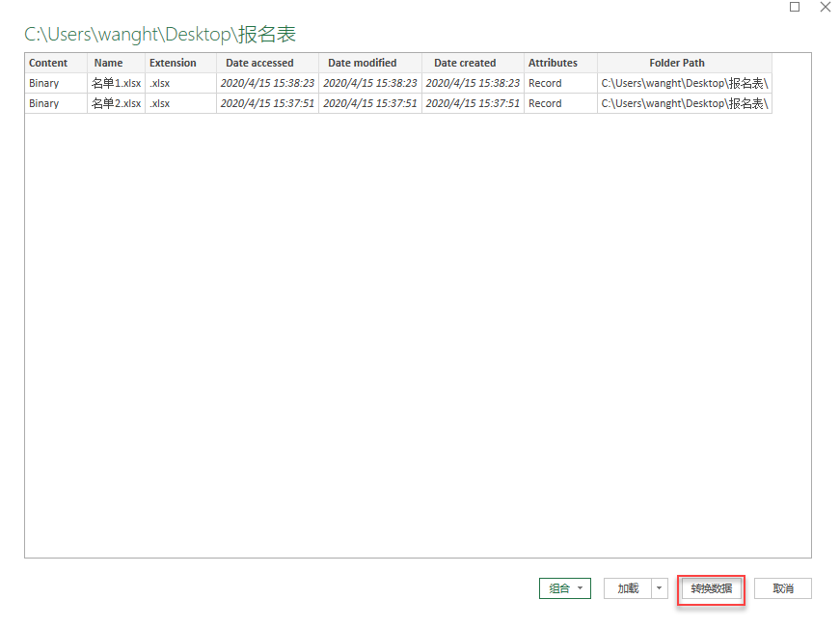840x627 pixels.
Task: Click Date modified 2020/4/15 15:37:51 cell
Action: pyautogui.click(x=370, y=103)
